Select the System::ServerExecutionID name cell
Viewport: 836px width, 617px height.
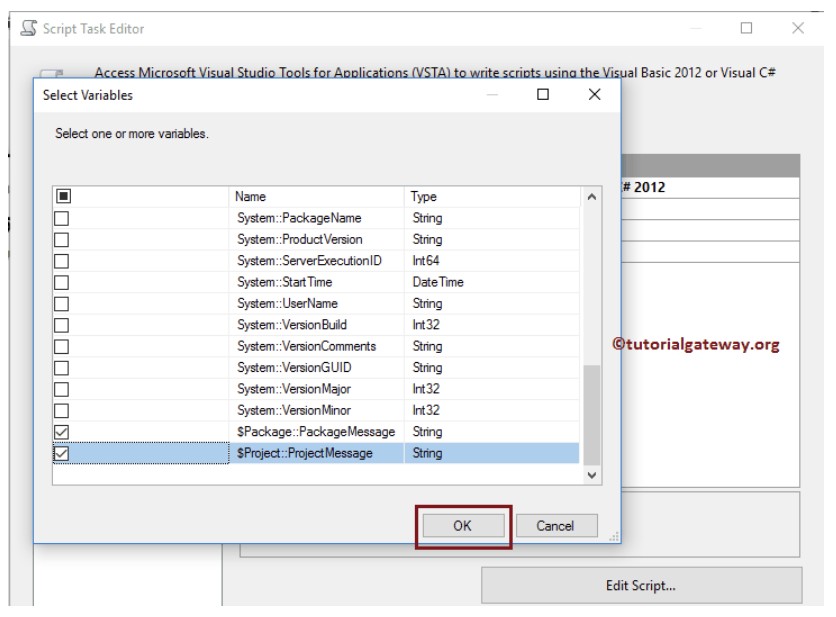point(316,261)
